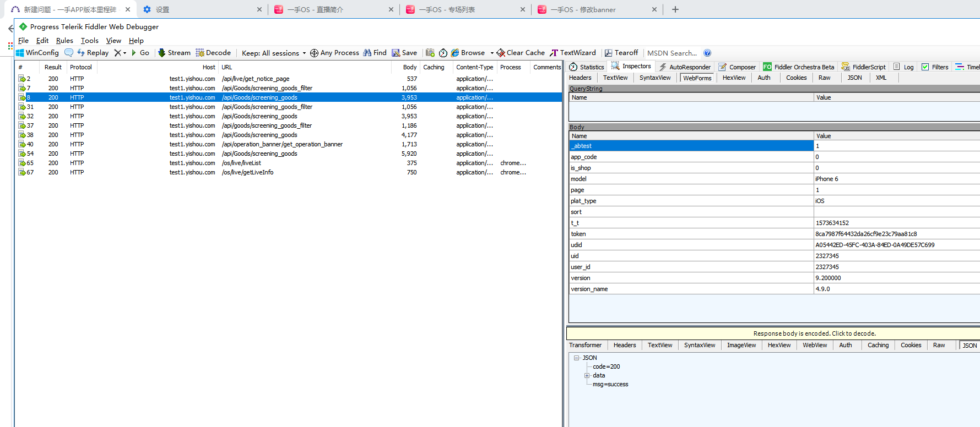Click the response body encoded decode bar
980x427 pixels.
773,333
